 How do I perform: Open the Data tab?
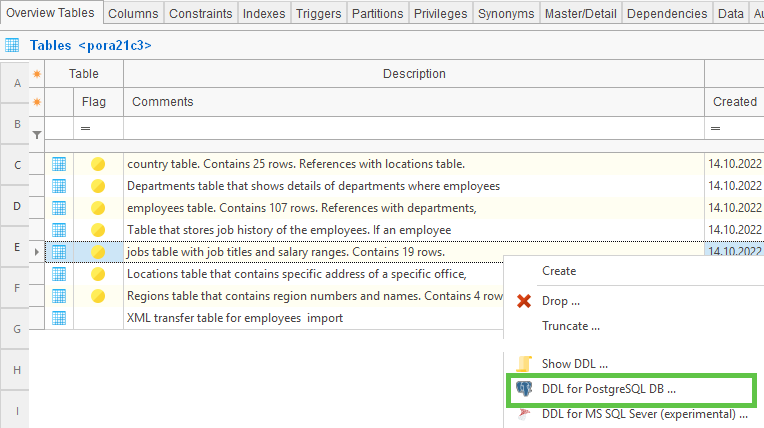(x=731, y=13)
